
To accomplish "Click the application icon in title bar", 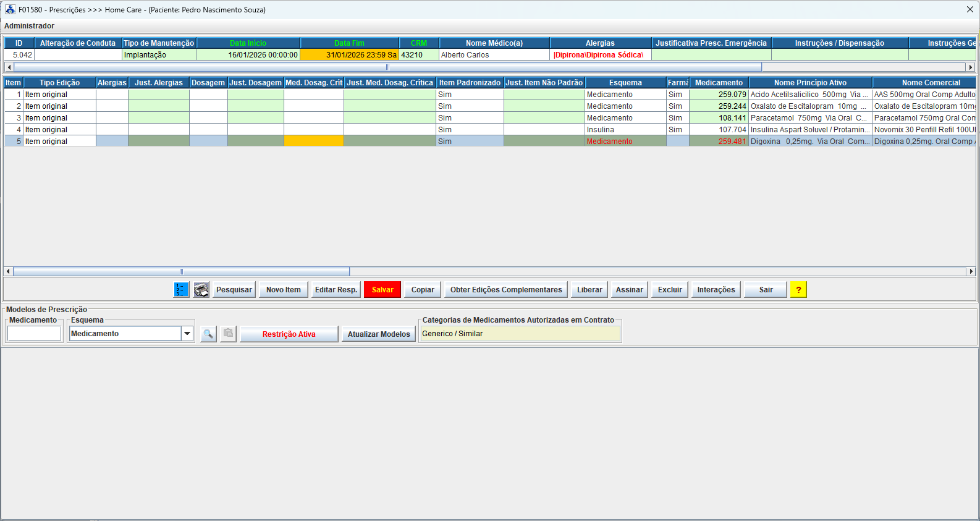I will click(x=10, y=10).
